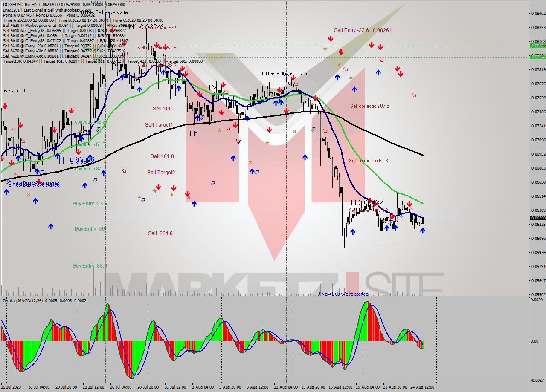Viewport: 546px width, 392px height.
Task: Click the '8 Aug 12:00' time label
Action: point(258,387)
